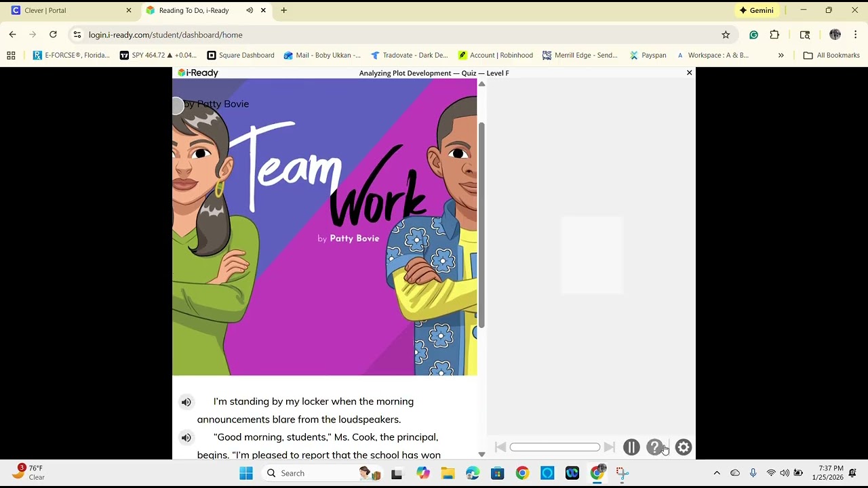Click the lesson progress bar
The image size is (868, 488).
pyautogui.click(x=555, y=447)
